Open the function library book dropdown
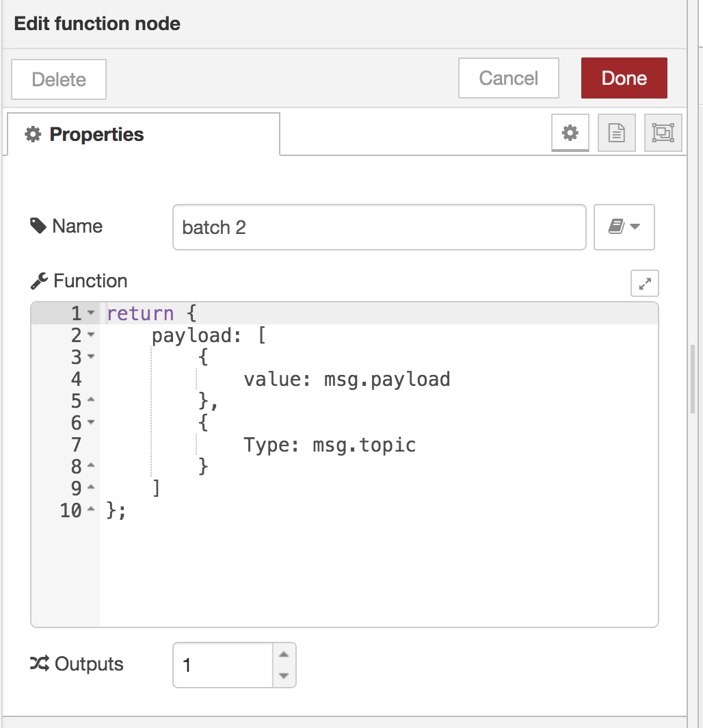This screenshot has width=703, height=728. pyautogui.click(x=624, y=226)
